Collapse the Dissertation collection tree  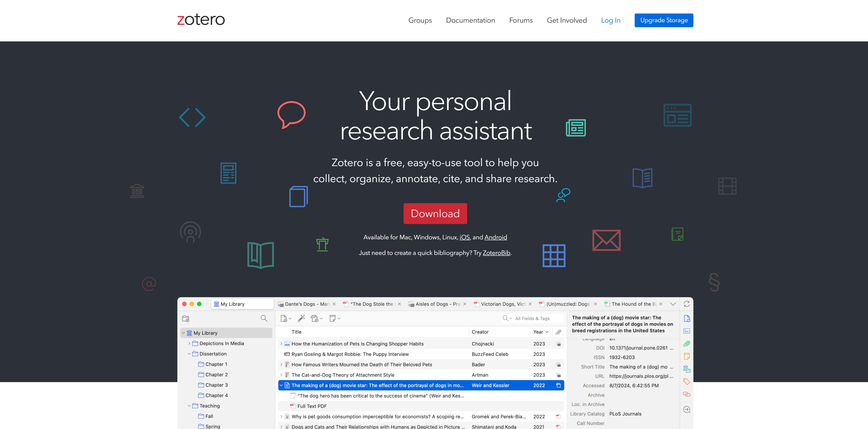pos(189,354)
